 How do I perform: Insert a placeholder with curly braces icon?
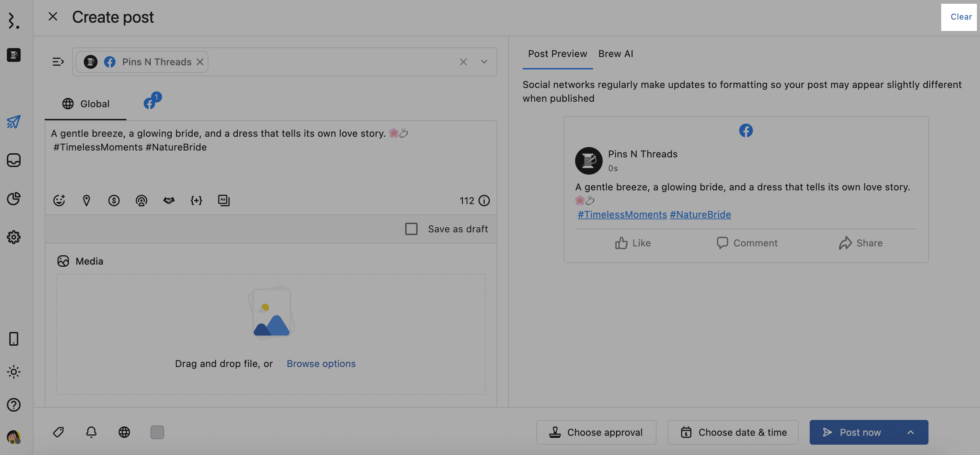[x=196, y=200]
